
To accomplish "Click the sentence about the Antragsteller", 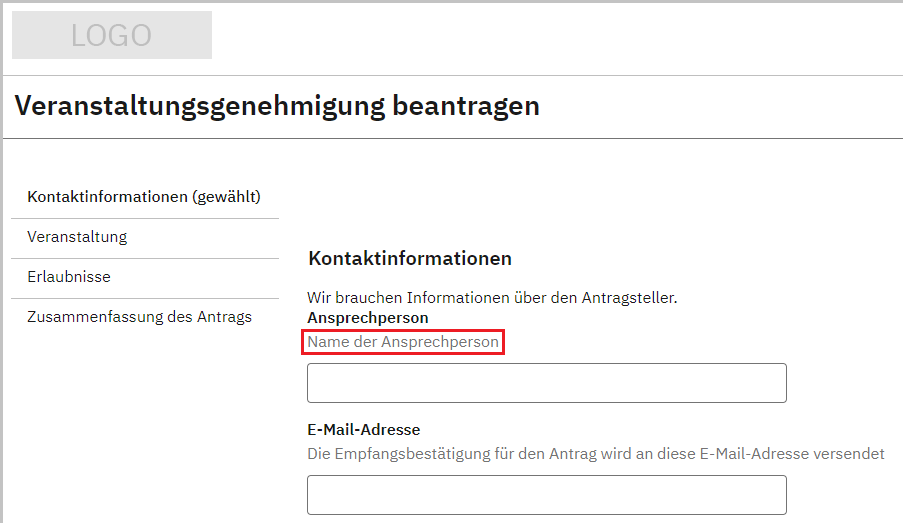I will pos(493,298).
